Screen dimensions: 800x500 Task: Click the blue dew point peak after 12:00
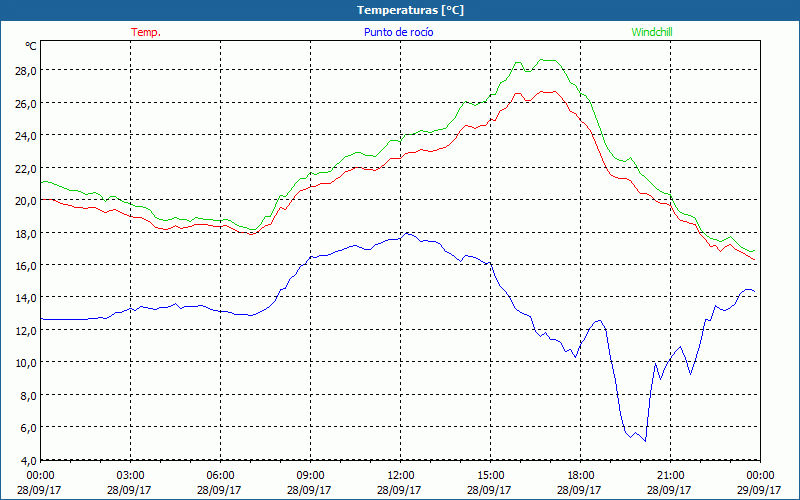[x=407, y=233]
